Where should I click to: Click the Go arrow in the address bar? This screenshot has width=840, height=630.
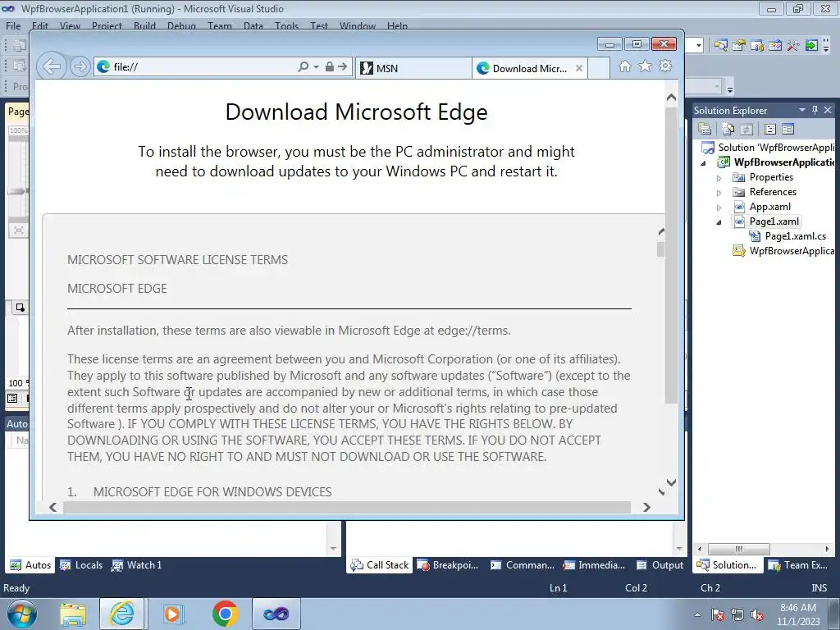(342, 66)
